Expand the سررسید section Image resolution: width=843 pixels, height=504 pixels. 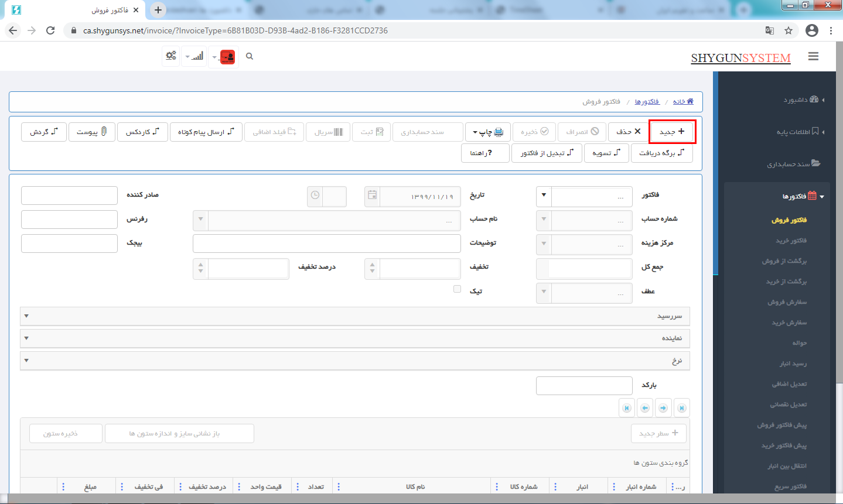coord(26,316)
